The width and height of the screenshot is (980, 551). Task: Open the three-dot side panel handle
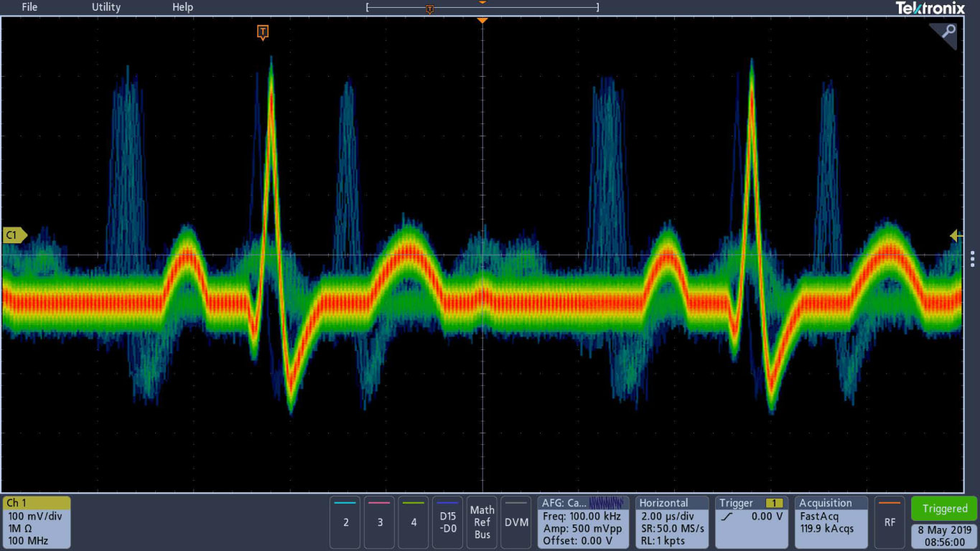pos(972,258)
